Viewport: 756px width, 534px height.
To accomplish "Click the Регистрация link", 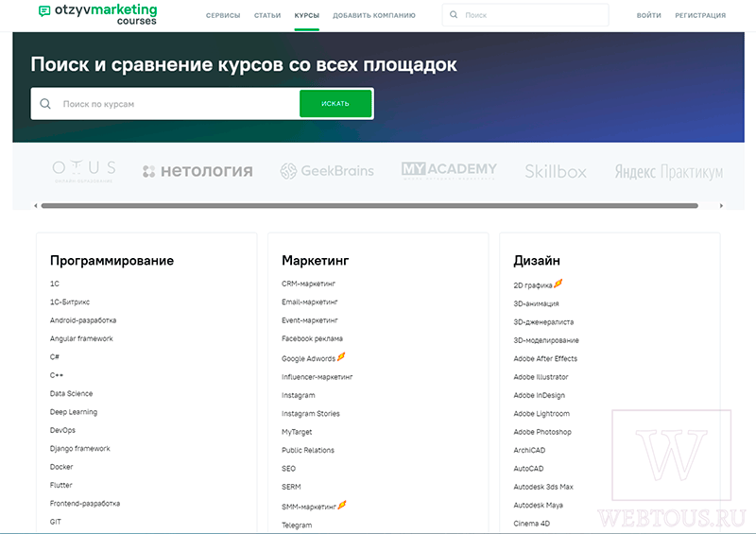I will (700, 15).
